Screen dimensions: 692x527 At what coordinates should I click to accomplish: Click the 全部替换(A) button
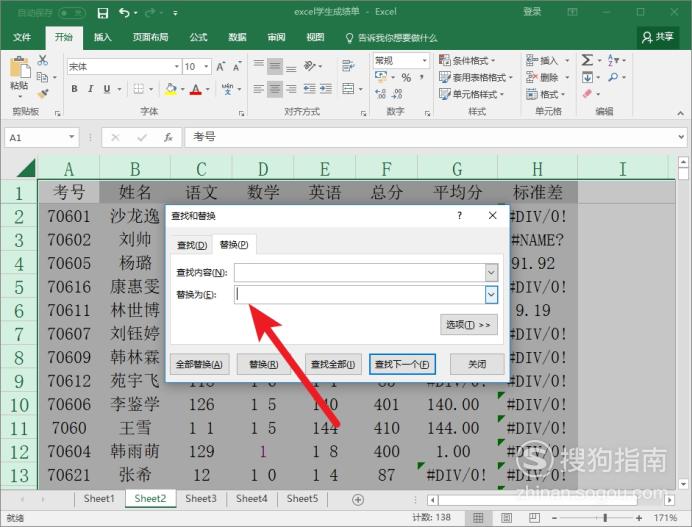pyautogui.click(x=199, y=365)
